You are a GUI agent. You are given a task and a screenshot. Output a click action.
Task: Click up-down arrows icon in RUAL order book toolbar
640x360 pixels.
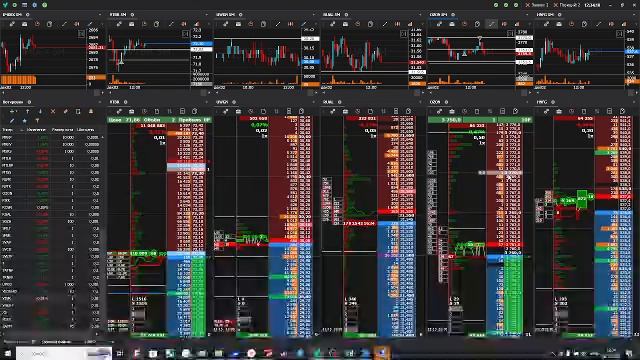pos(383,111)
